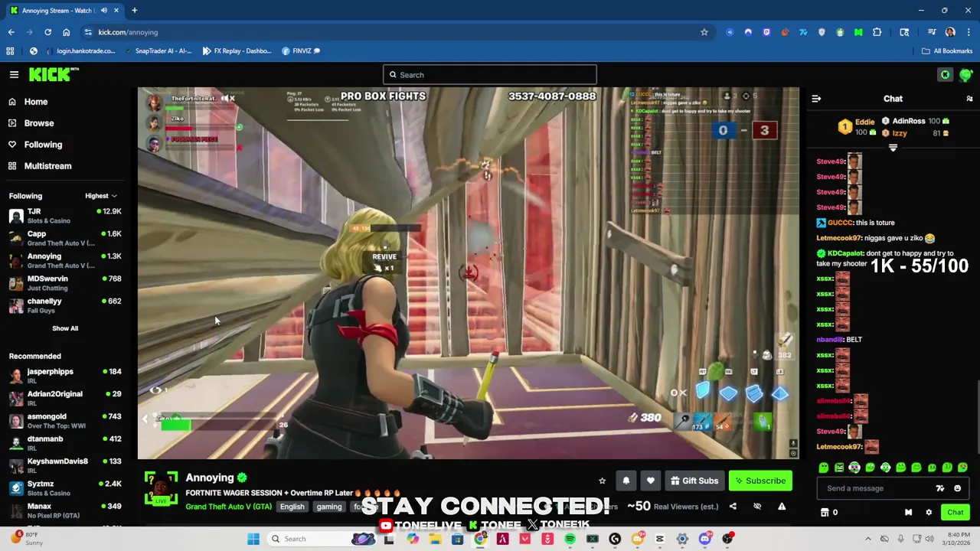The height and width of the screenshot is (551, 980).
Task: Open MDSwervin channel in Following list
Action: [65, 283]
